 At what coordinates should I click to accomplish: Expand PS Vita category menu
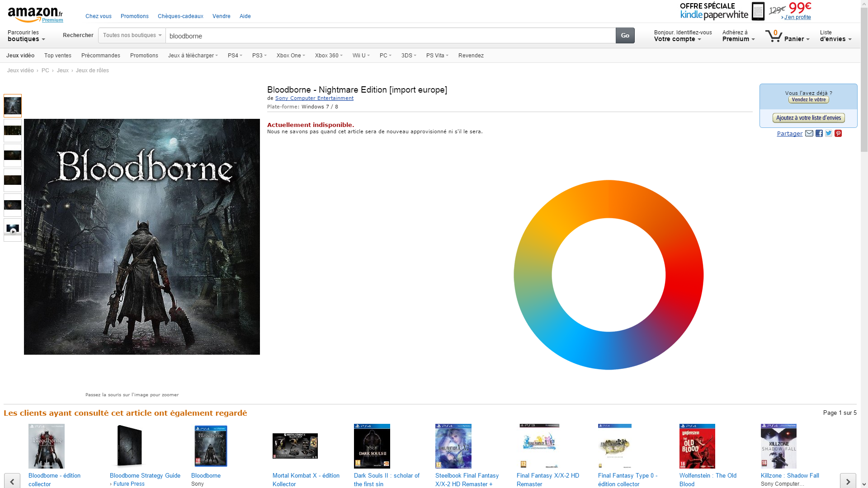point(437,56)
